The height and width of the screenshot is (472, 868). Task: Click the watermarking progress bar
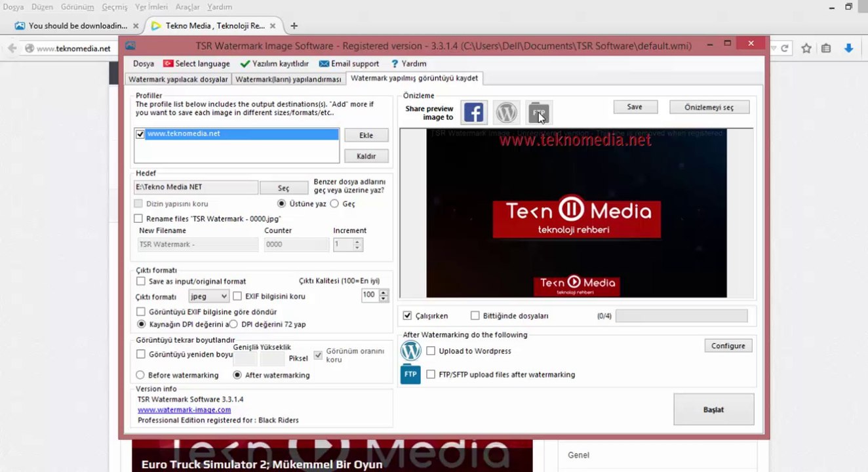[x=682, y=316]
